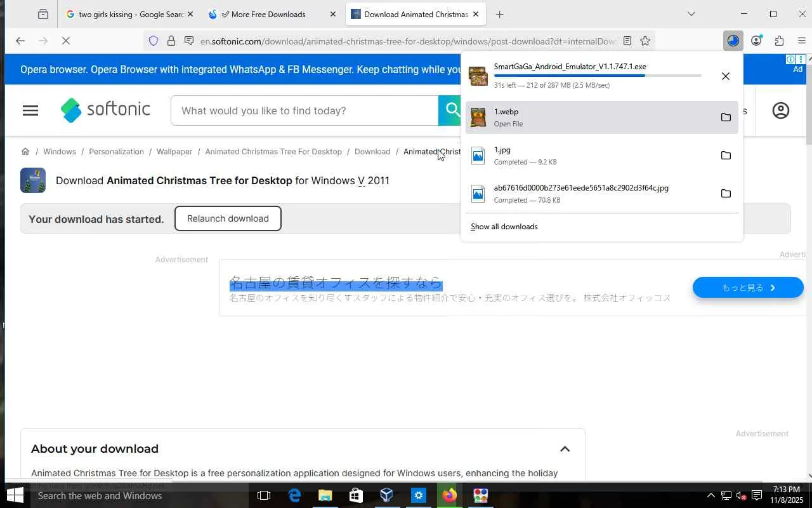Screen dimensions: 812x508
Task: Click the Animated Christmas Tree app icon
Action: tap(33, 180)
